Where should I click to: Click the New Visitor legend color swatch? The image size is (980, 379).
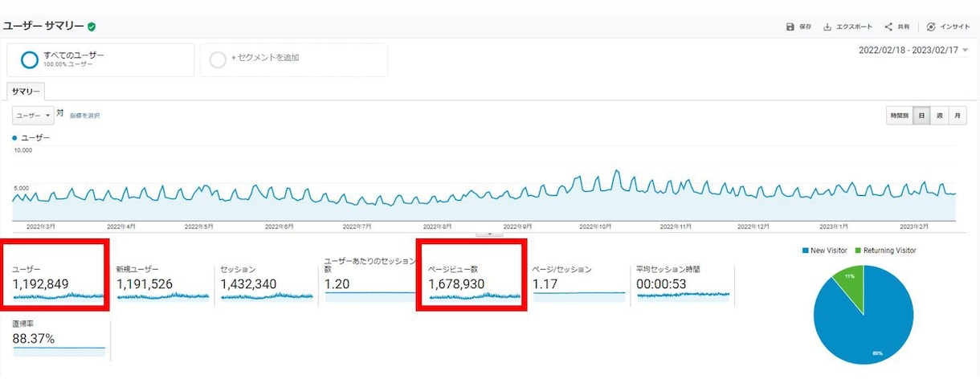pos(805,251)
